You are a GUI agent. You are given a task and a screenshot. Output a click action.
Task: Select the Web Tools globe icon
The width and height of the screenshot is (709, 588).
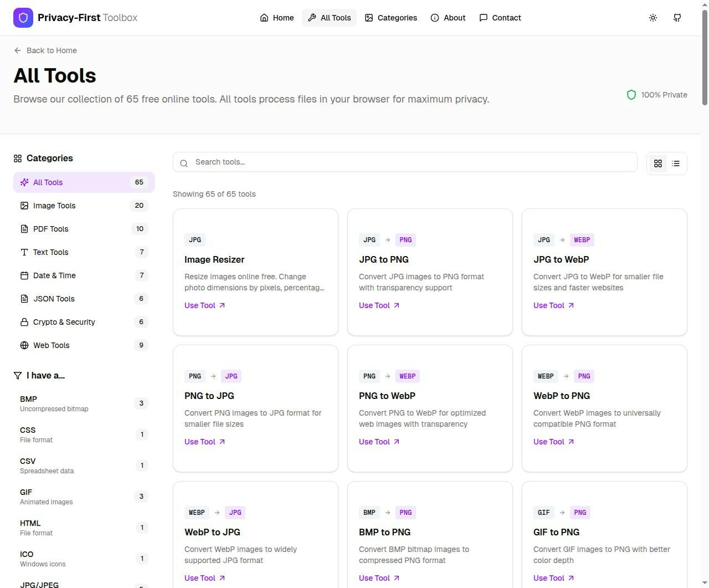[x=24, y=345]
